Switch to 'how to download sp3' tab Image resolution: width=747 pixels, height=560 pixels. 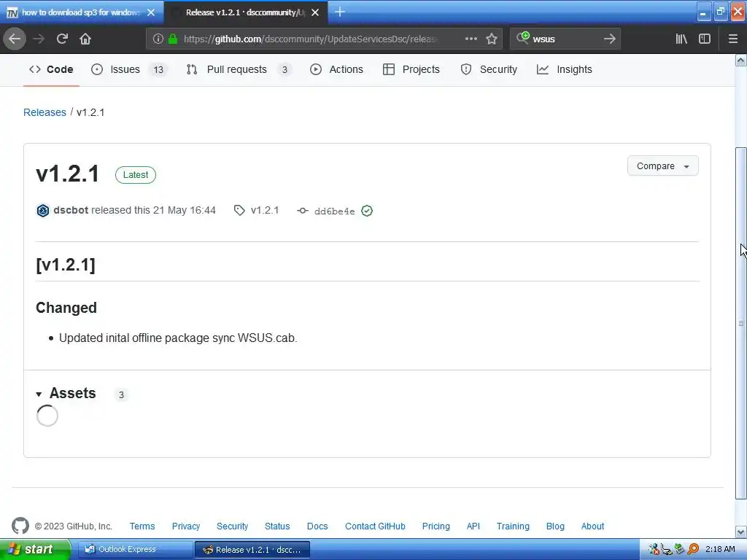point(80,12)
